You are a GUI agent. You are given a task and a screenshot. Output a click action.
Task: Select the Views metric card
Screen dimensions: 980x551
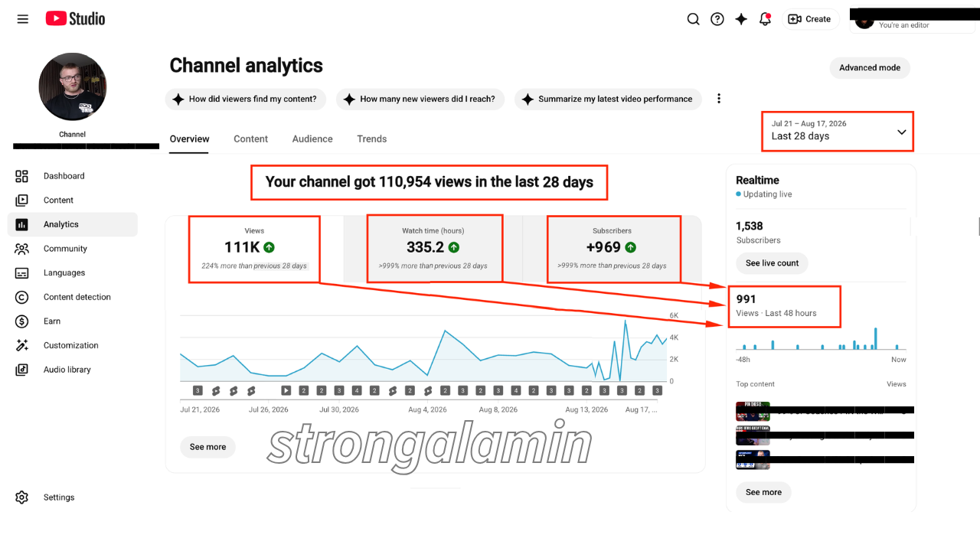coord(254,249)
